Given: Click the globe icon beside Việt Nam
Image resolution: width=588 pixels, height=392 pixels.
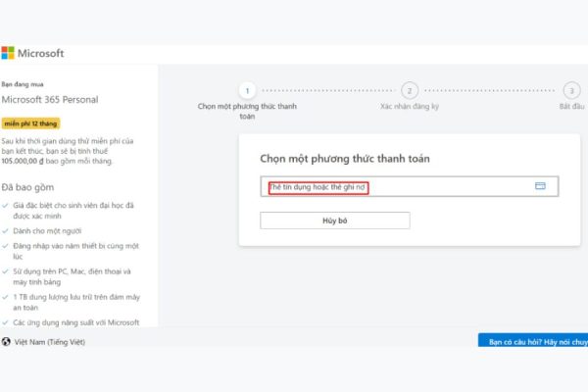Looking at the screenshot, I should click(7, 342).
